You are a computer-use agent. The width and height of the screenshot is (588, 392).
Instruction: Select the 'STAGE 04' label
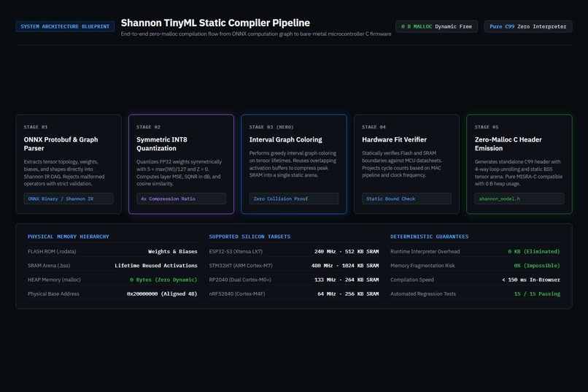coord(374,127)
